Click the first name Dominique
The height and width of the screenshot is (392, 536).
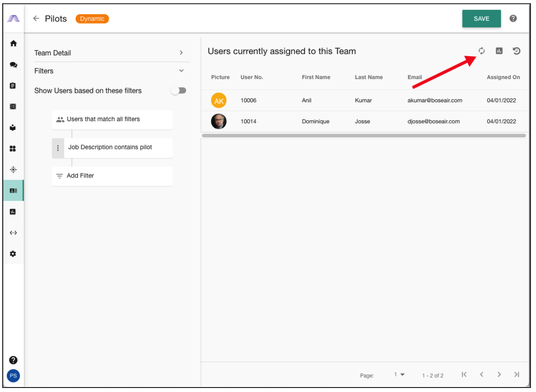(316, 121)
